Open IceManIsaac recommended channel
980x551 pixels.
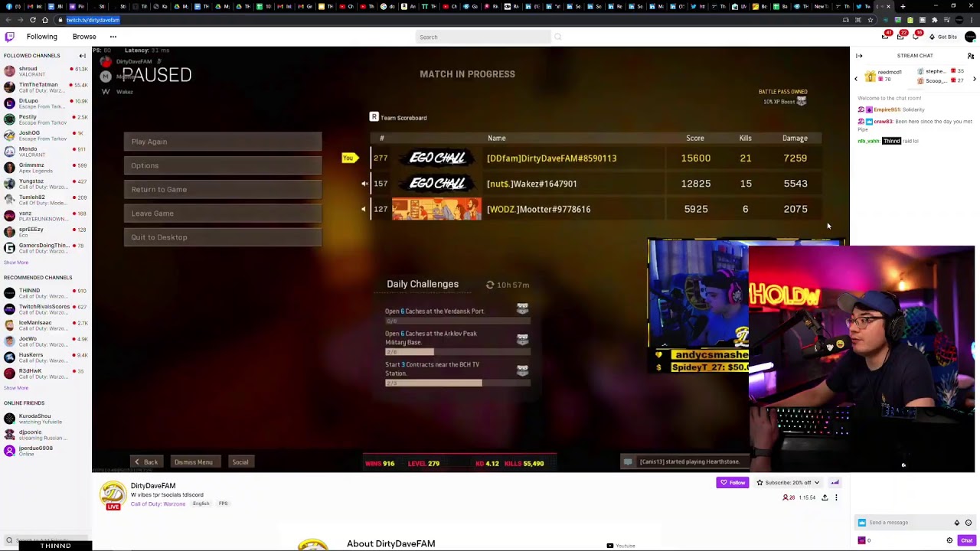[x=44, y=325]
